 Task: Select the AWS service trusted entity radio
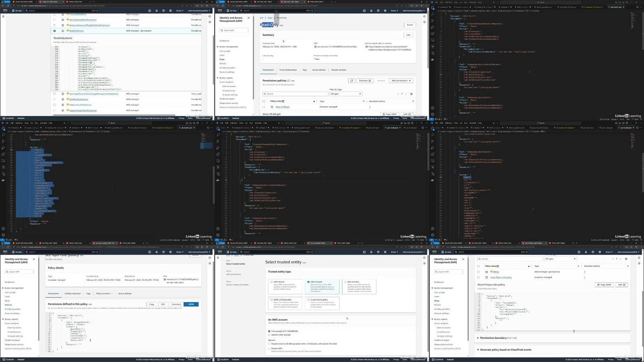pos(271,282)
